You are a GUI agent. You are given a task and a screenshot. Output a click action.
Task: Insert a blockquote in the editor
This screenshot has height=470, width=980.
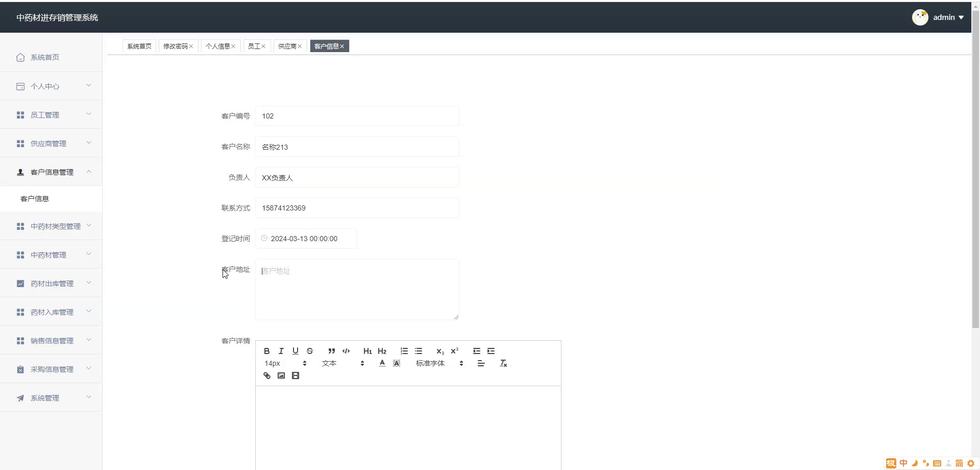332,351
